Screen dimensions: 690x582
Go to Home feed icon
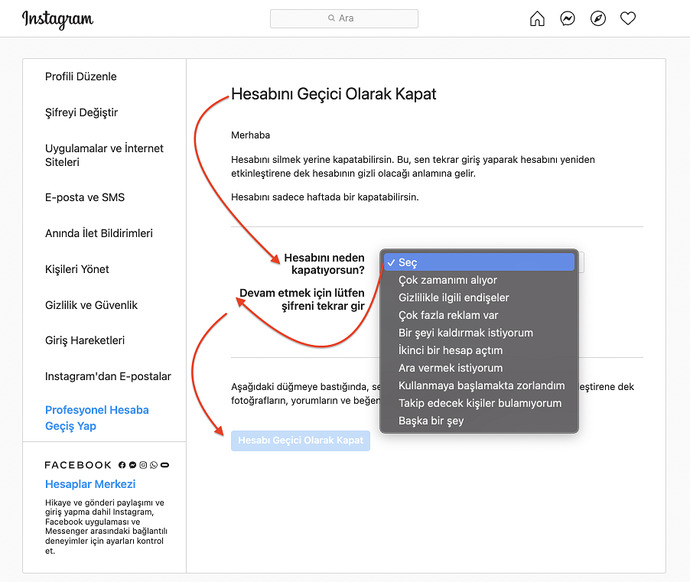537,18
